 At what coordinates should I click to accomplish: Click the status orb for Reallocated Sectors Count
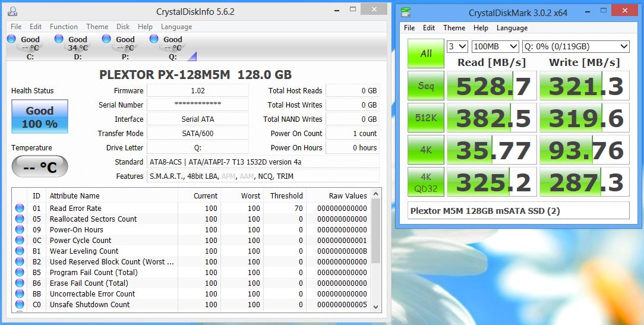[x=20, y=219]
